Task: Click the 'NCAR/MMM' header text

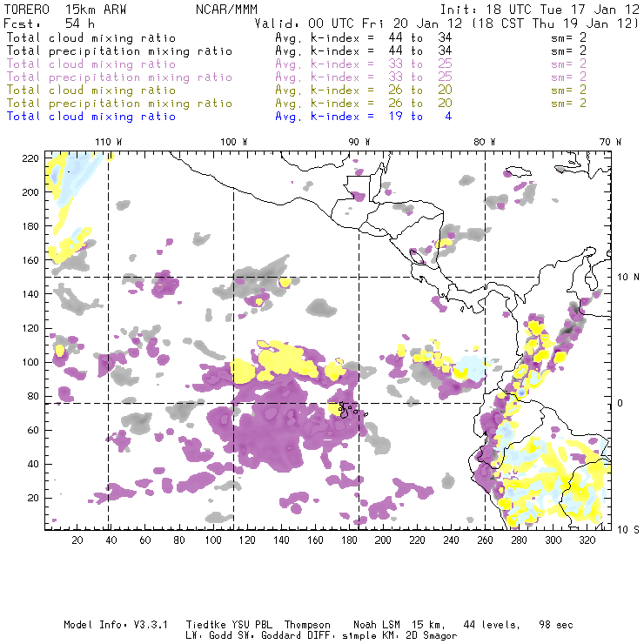Action: click(227, 10)
